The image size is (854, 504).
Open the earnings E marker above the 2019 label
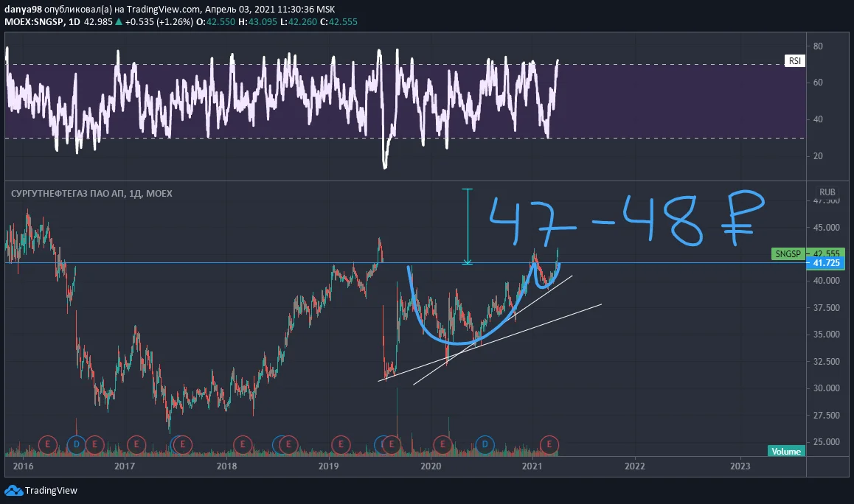341,444
